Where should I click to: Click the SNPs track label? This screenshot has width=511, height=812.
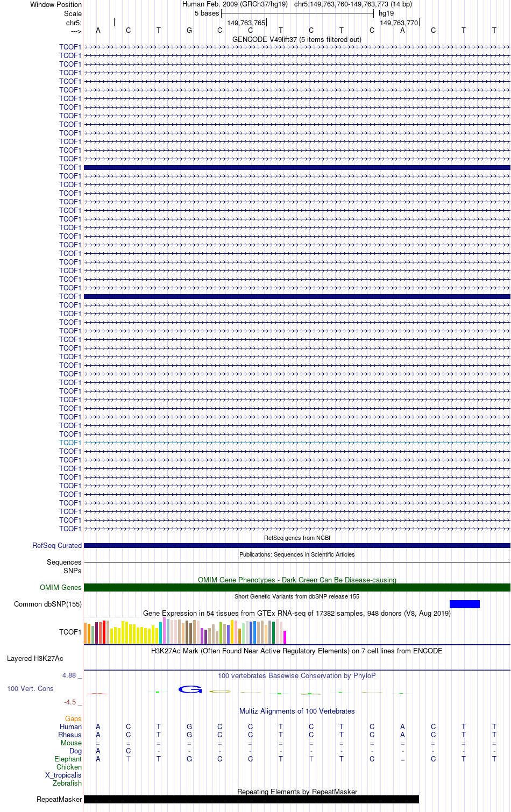click(73, 571)
